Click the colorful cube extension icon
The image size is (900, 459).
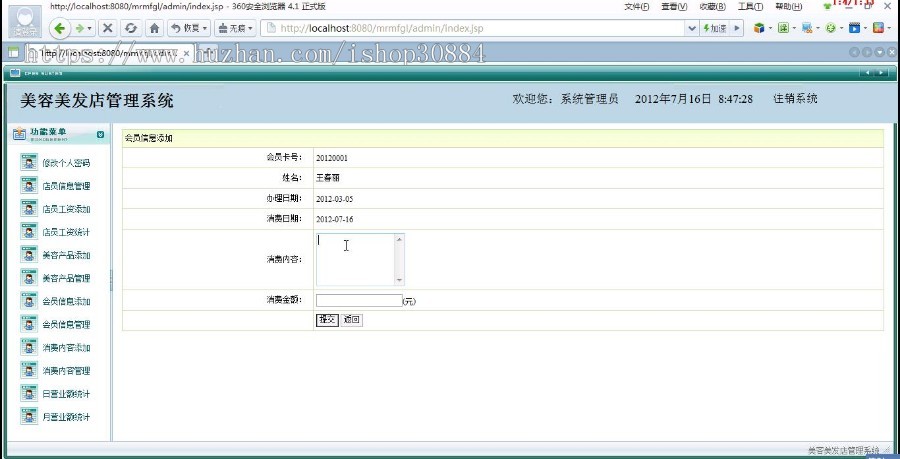pos(759,28)
